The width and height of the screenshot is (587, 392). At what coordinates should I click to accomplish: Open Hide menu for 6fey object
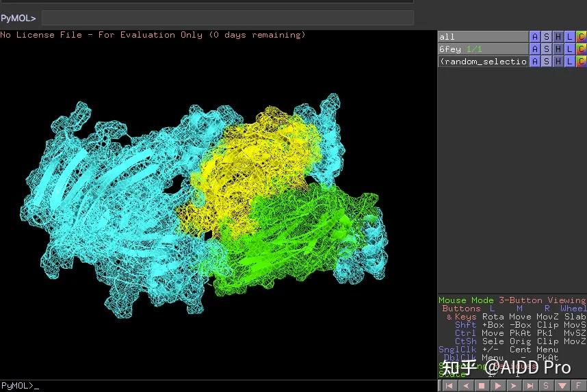(558, 49)
